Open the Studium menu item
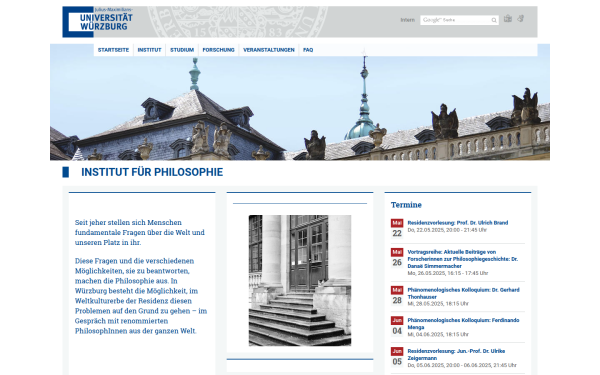Image resolution: width=600 pixels, height=375 pixels. 182,50
